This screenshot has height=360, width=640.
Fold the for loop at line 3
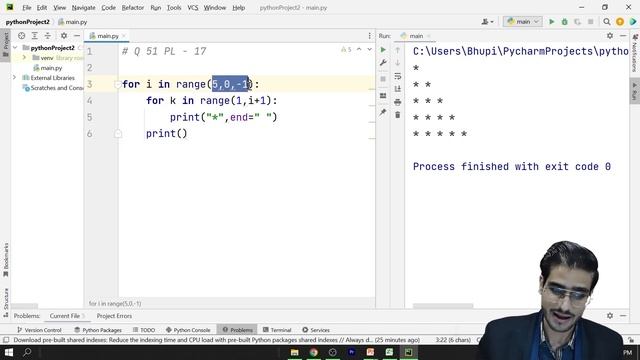tap(118, 84)
